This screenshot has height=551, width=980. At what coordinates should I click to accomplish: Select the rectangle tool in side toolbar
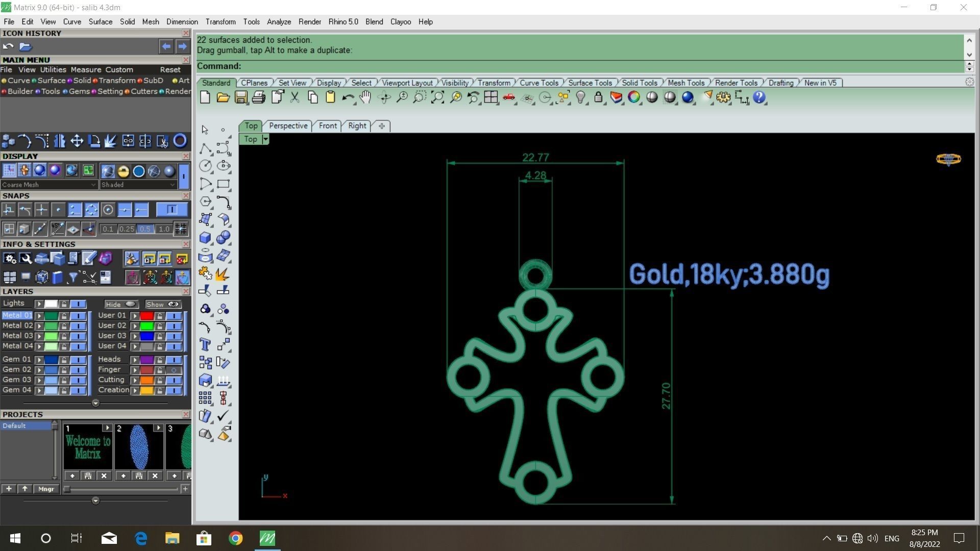point(223,184)
